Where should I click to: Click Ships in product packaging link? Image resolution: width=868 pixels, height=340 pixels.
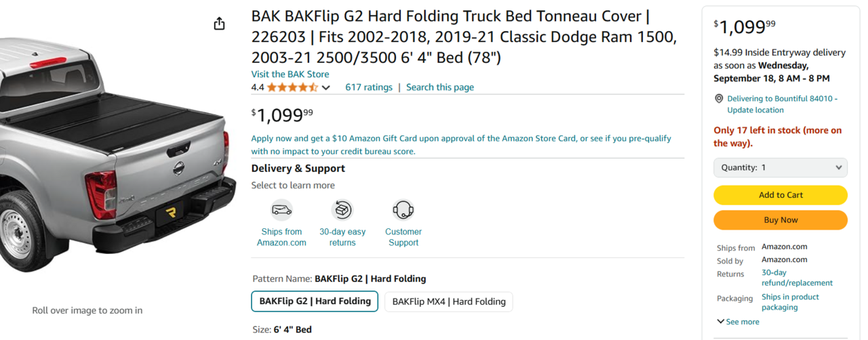tap(790, 302)
